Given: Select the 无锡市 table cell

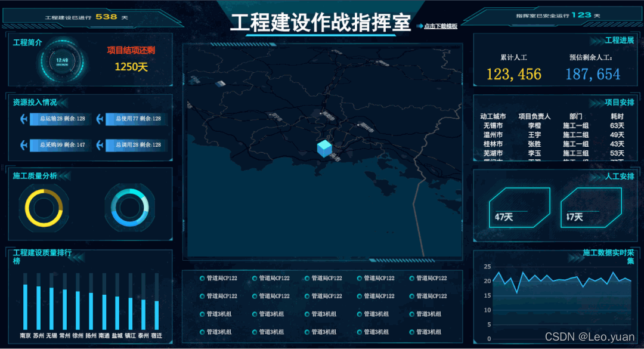Looking at the screenshot, I should pyautogui.click(x=493, y=125).
